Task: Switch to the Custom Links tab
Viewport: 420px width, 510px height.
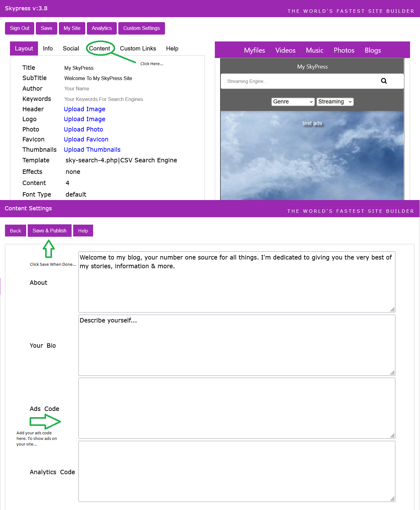Action: 138,49
